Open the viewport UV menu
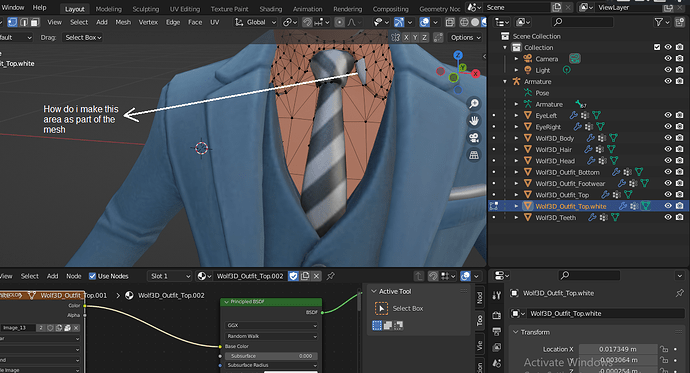The width and height of the screenshot is (690, 373). click(x=214, y=22)
